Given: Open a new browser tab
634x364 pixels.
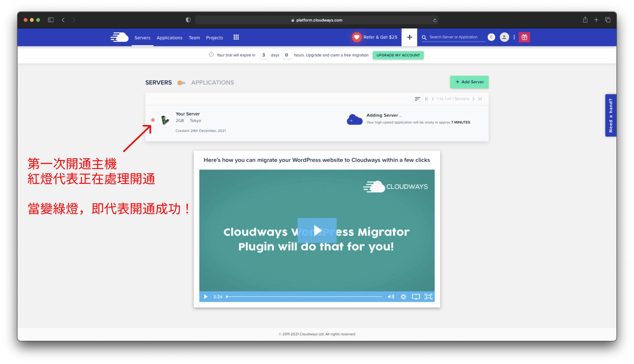Looking at the screenshot, I should pyautogui.click(x=596, y=20).
